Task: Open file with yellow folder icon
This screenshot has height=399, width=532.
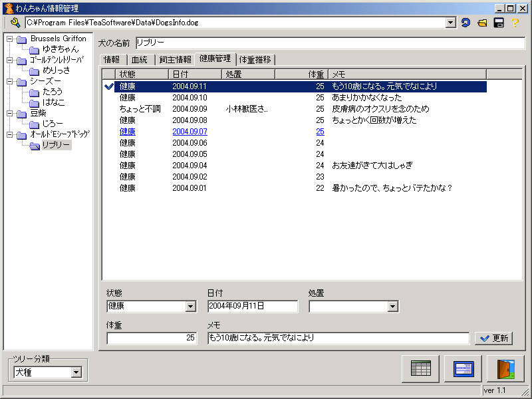Action: click(482, 23)
